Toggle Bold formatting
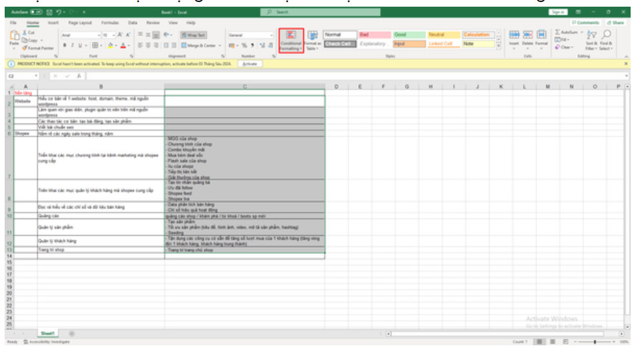This screenshot has height=362, width=644. coord(64,45)
